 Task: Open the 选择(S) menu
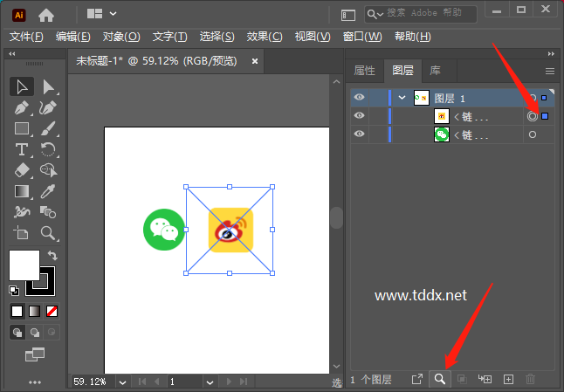point(217,37)
